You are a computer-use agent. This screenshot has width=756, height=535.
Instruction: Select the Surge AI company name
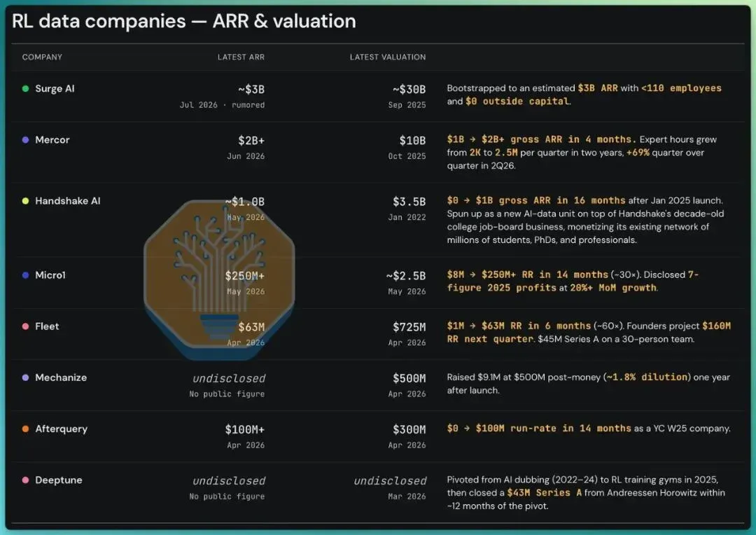(55, 89)
